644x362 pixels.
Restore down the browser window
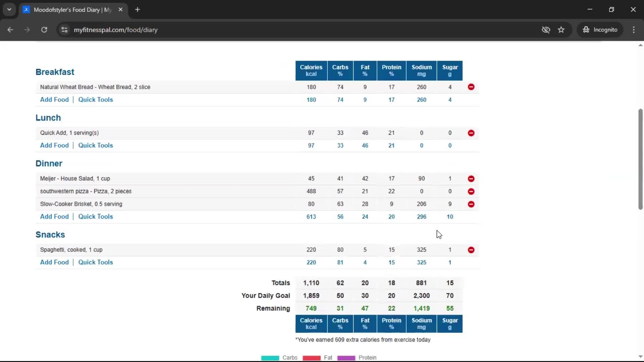(611, 10)
